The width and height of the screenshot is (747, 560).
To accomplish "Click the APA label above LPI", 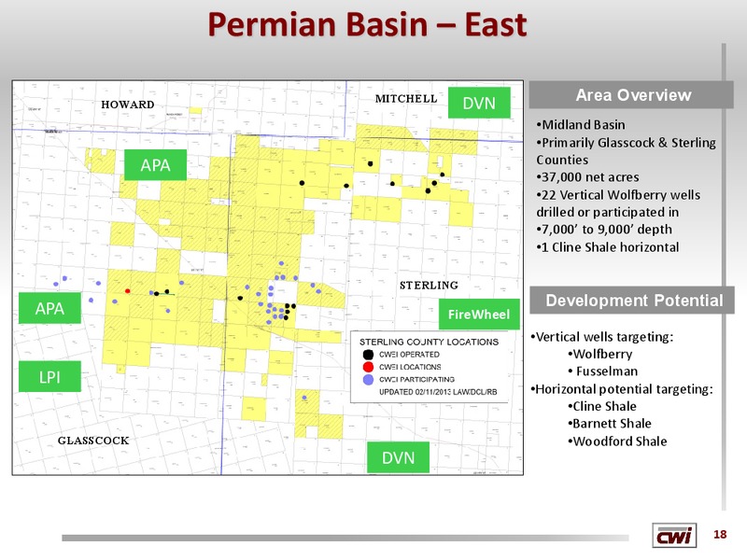I will [49, 309].
